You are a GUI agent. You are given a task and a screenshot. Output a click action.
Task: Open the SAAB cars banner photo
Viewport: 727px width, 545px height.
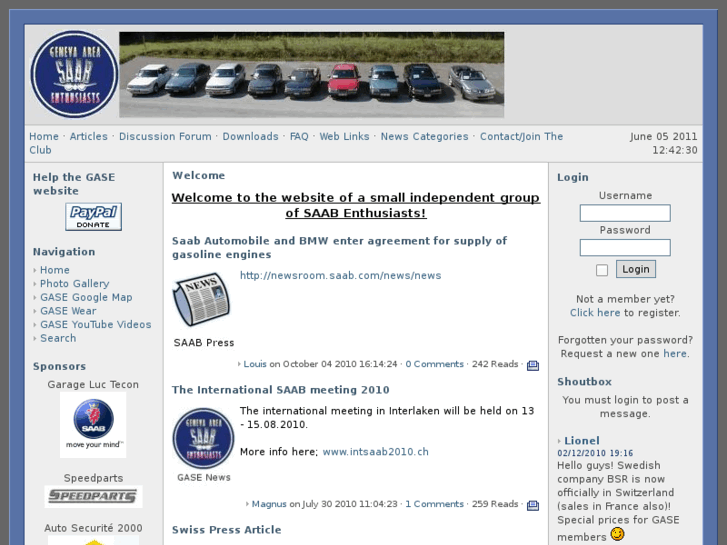click(312, 74)
